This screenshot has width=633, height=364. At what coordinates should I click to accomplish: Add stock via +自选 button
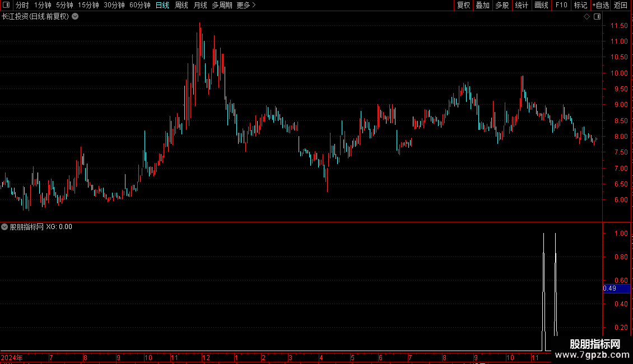(x=601, y=5)
